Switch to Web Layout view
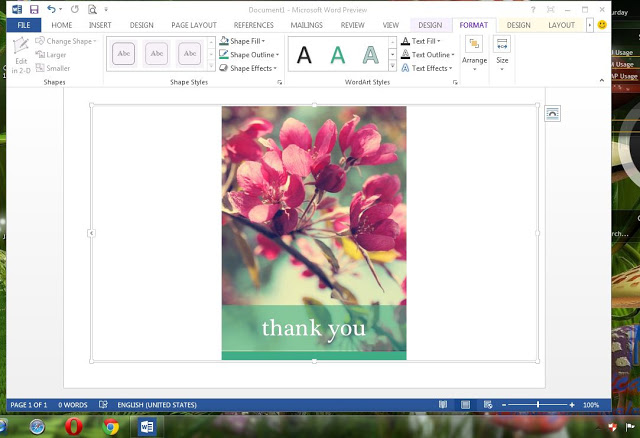Viewport: 640px width, 438px height. (x=487, y=405)
